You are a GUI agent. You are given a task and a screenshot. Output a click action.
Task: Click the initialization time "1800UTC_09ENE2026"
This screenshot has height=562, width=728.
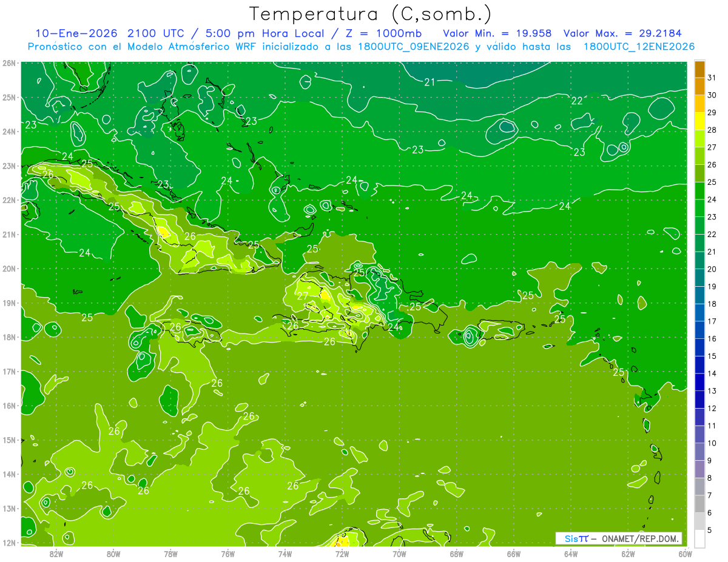[413, 47]
